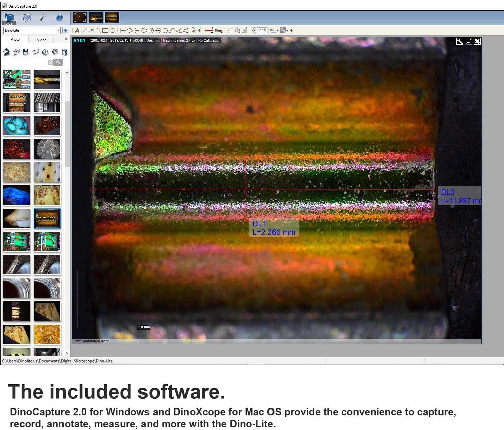504x430 pixels.
Task: Select the Text annotation tool
Action: pos(77,31)
